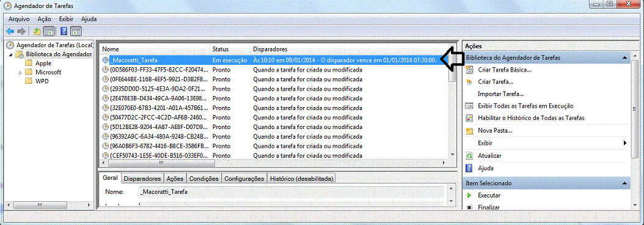Click the Criar Tarefa icon in Ações

point(469,82)
